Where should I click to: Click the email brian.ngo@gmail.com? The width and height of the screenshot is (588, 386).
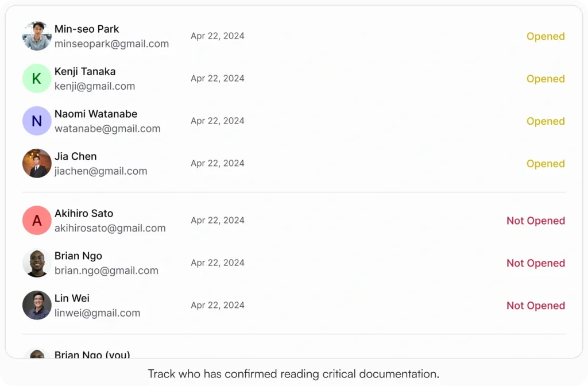(106, 271)
